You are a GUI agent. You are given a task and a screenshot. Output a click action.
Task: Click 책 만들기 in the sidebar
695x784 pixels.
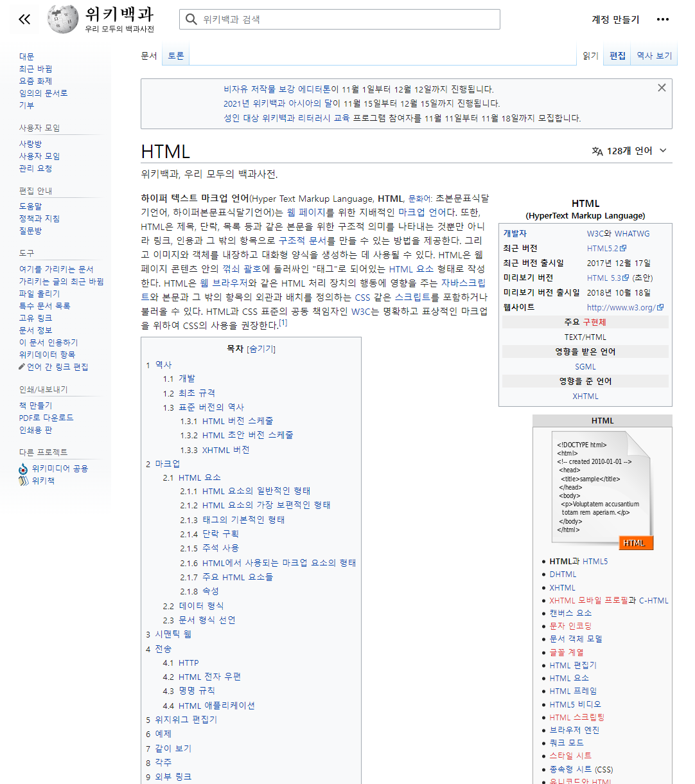[x=35, y=405]
